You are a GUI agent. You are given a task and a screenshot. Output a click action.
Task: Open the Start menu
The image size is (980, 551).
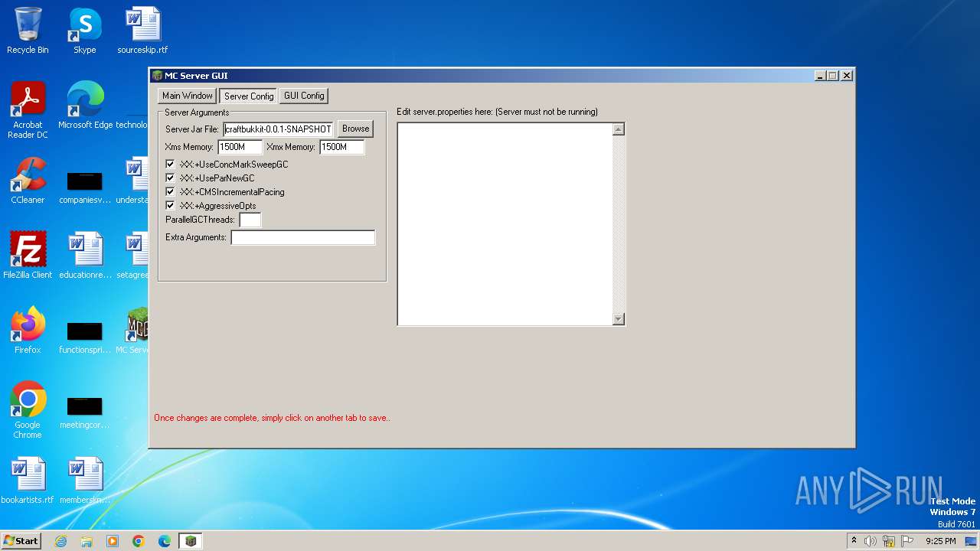[x=21, y=541]
